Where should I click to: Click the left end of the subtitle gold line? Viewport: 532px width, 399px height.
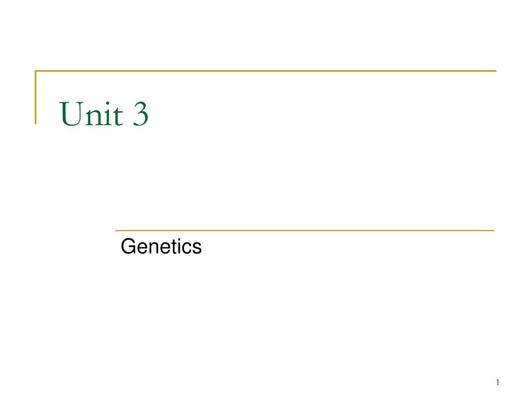pyautogui.click(x=117, y=230)
